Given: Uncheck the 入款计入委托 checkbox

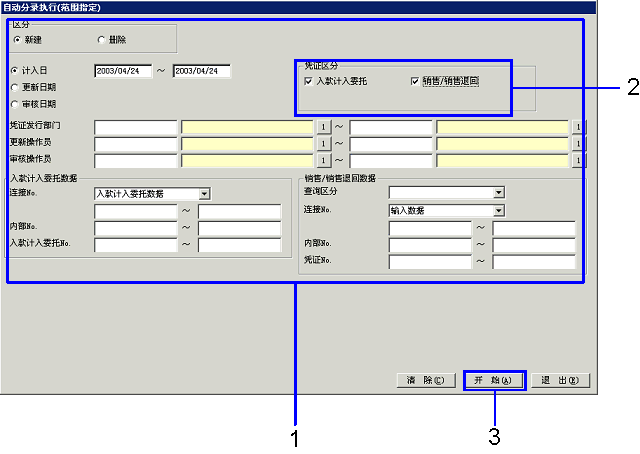Looking at the screenshot, I should pyautogui.click(x=309, y=80).
